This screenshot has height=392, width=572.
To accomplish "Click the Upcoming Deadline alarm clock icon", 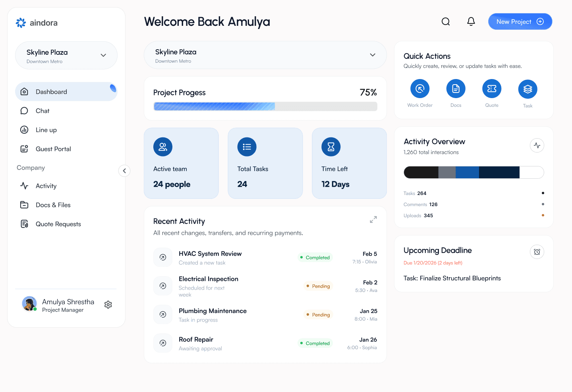I will (x=537, y=252).
